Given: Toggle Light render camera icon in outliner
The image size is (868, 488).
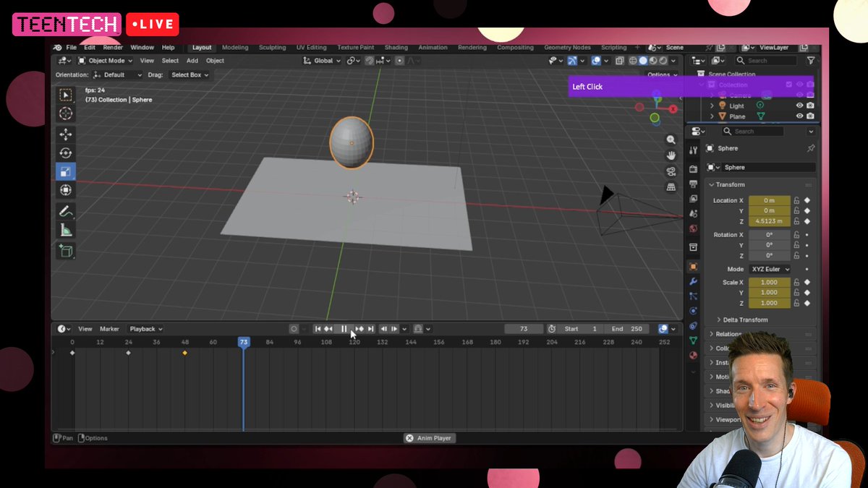Looking at the screenshot, I should click(x=810, y=106).
